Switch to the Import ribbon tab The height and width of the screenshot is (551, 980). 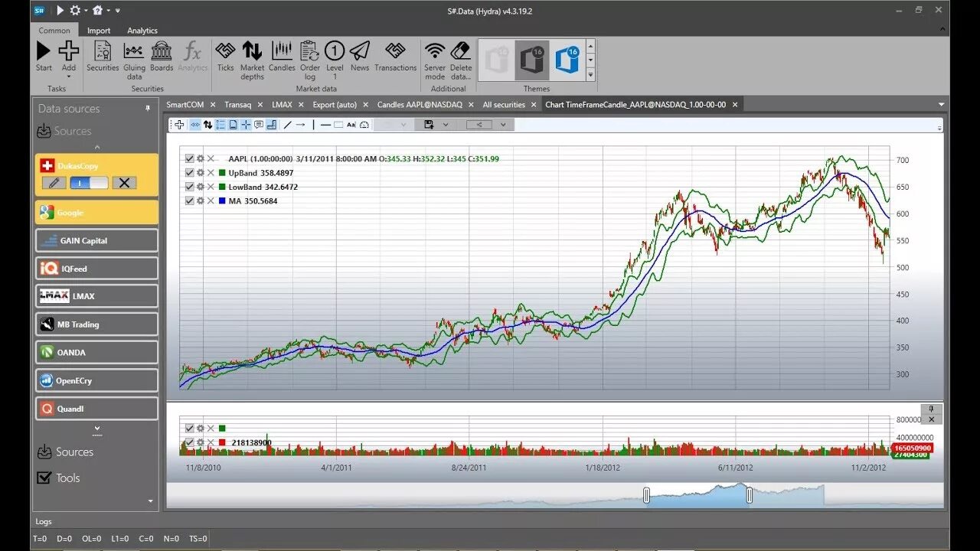99,31
